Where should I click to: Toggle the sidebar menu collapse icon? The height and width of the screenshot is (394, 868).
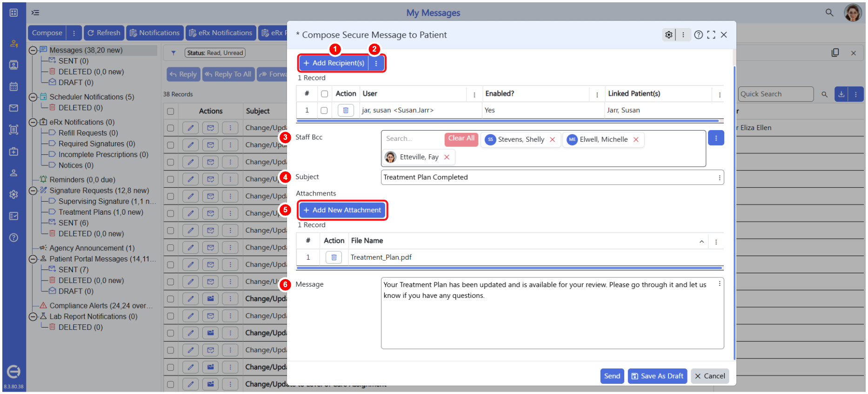[35, 13]
